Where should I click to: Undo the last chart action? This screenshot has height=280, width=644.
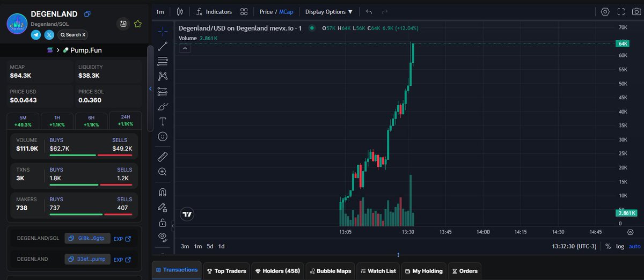tap(369, 11)
